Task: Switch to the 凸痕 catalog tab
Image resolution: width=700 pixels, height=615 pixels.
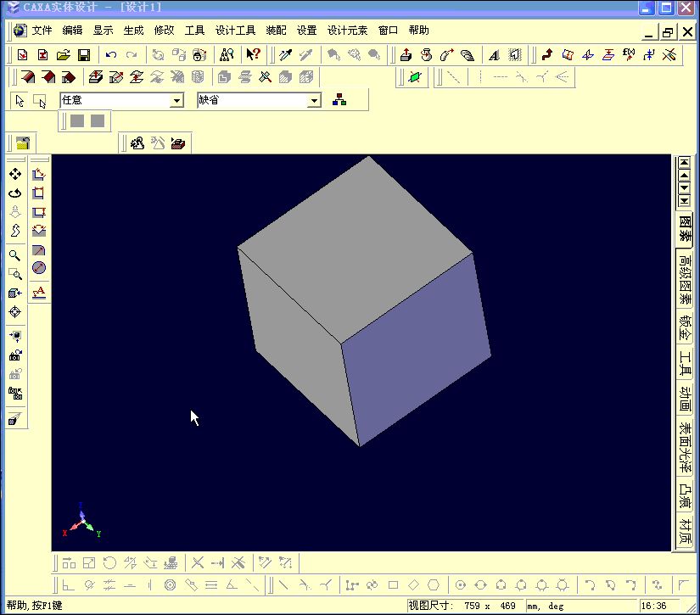Action: point(685,496)
